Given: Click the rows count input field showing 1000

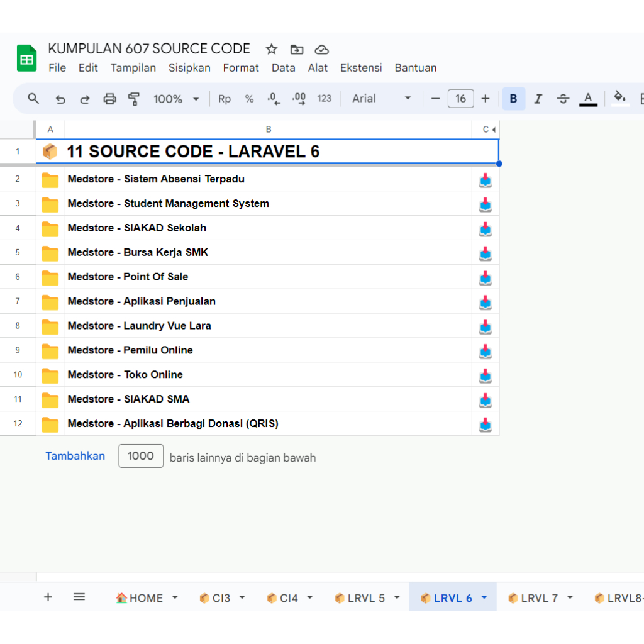Looking at the screenshot, I should tap(141, 456).
